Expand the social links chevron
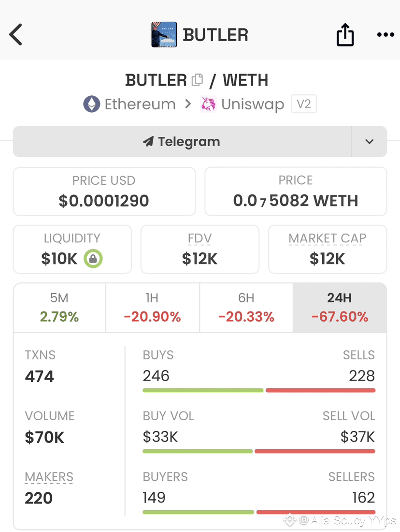 (369, 141)
